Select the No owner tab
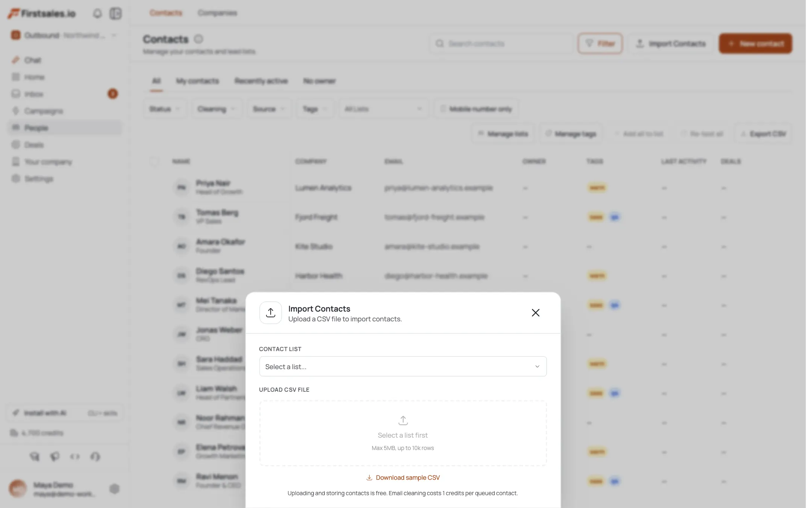 pyautogui.click(x=319, y=81)
